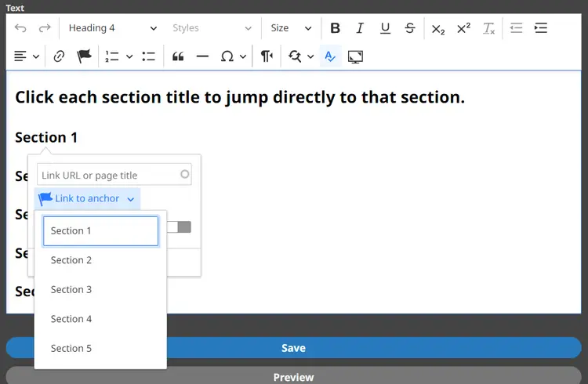588x384 pixels.
Task: Toggle the bulleted list
Action: point(149,56)
